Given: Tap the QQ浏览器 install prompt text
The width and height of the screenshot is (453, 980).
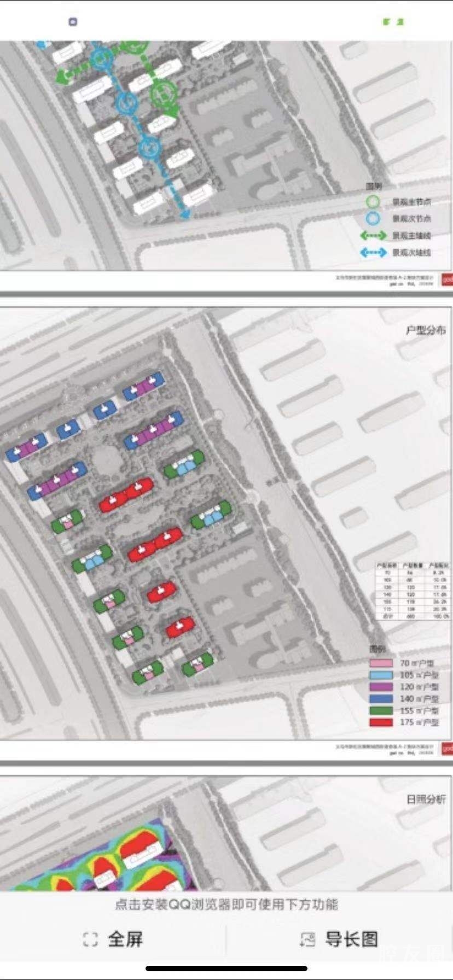Looking at the screenshot, I should [226, 904].
